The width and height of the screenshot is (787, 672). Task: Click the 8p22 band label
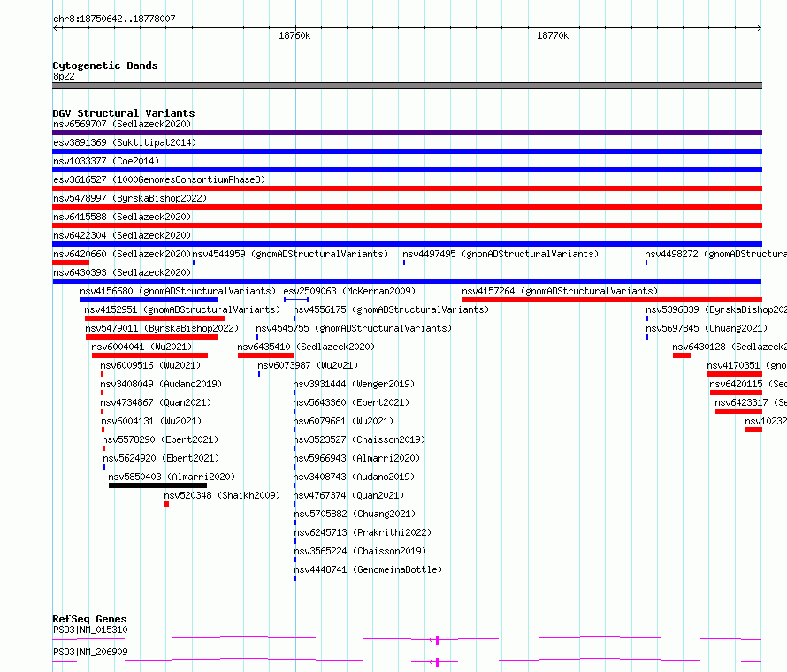click(x=64, y=76)
